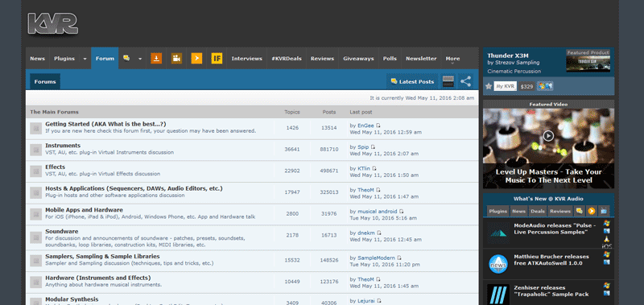Open #KVRDeals in the navbar
This screenshot has width=644, height=305.
tap(287, 58)
